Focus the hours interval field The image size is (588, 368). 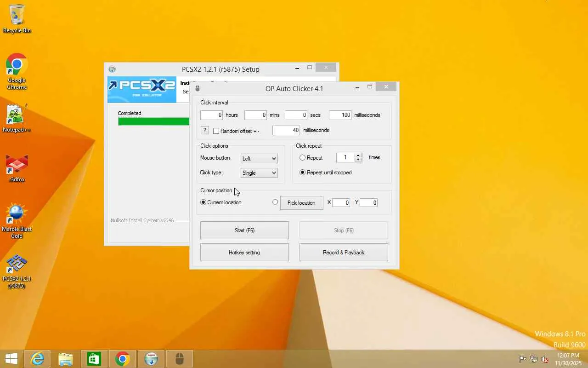tap(211, 115)
